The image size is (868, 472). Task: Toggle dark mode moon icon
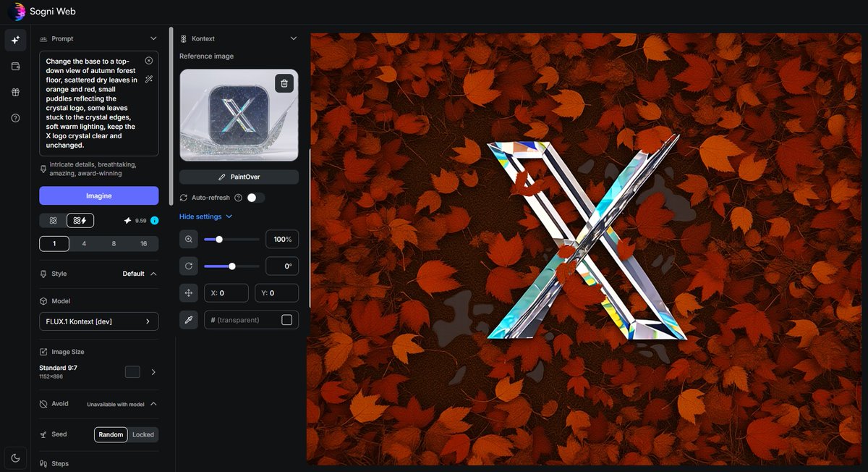[16, 458]
